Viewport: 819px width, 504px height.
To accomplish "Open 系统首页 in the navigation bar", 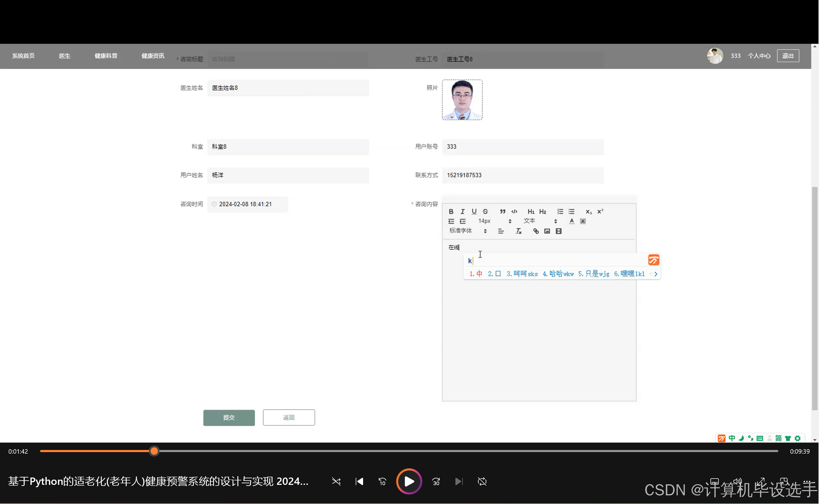I will point(23,56).
